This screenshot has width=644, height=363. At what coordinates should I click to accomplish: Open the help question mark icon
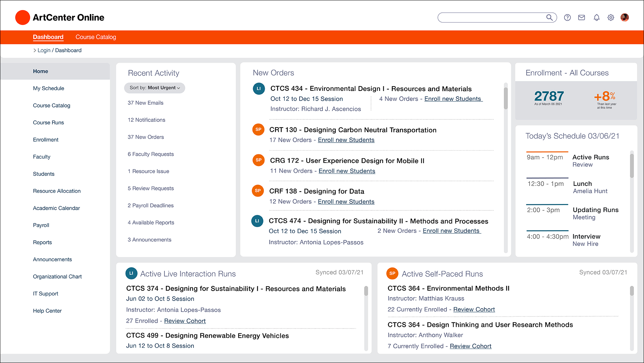pos(567,17)
